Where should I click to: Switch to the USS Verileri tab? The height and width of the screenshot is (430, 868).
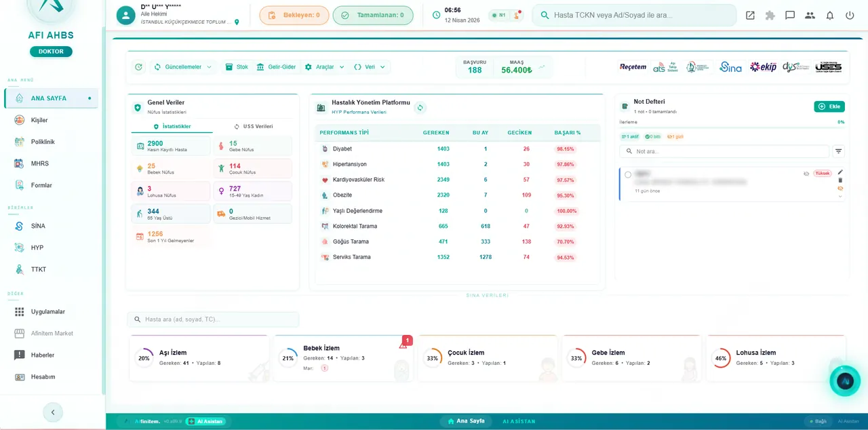254,126
